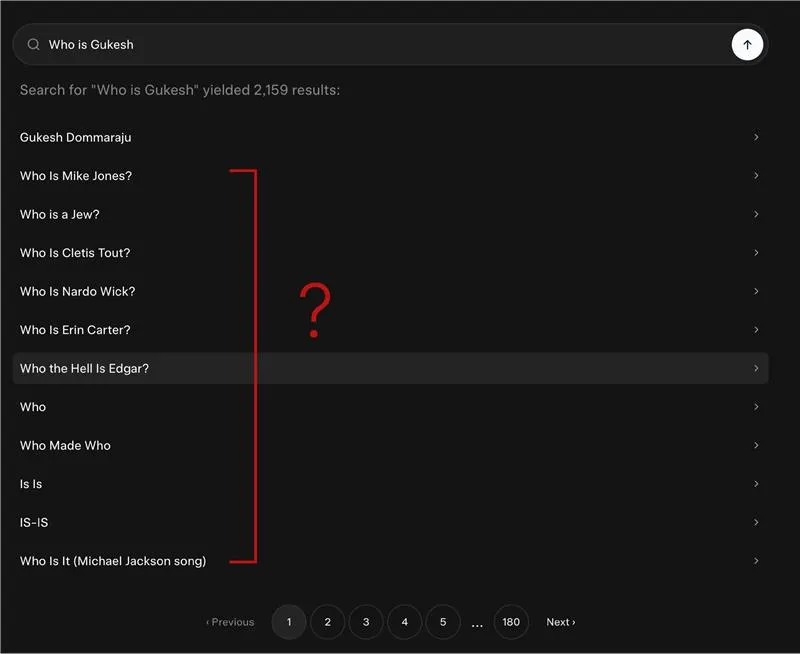
Task: Jump to last page 180
Action: (x=511, y=622)
